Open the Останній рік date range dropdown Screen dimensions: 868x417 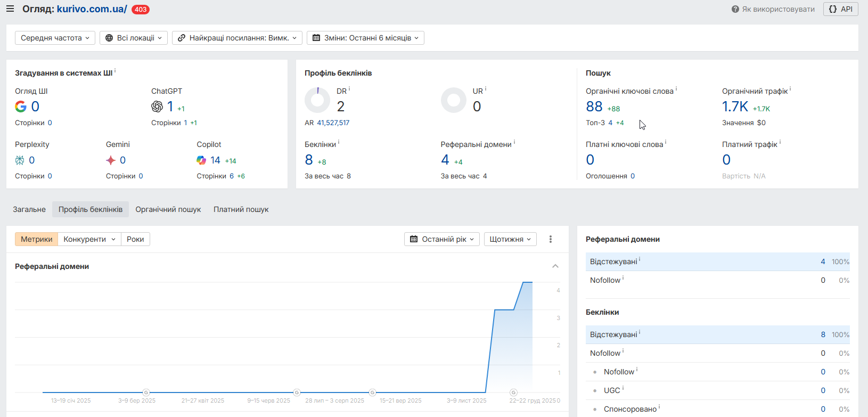click(442, 239)
